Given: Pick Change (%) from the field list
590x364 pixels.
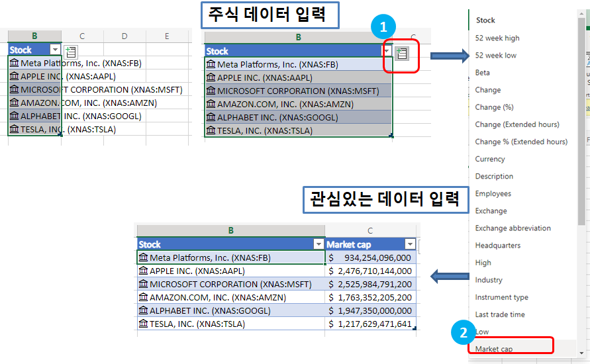Looking at the screenshot, I should pyautogui.click(x=494, y=107).
